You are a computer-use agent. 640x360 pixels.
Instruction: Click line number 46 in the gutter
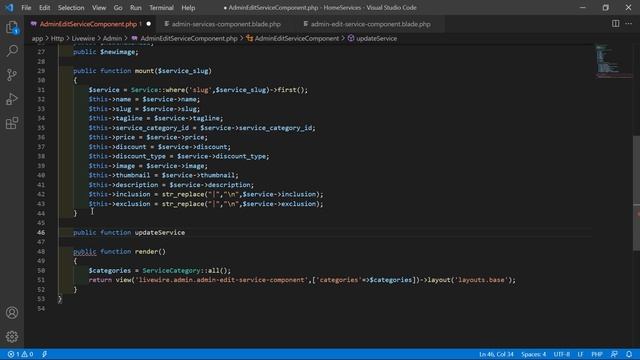coord(41,232)
